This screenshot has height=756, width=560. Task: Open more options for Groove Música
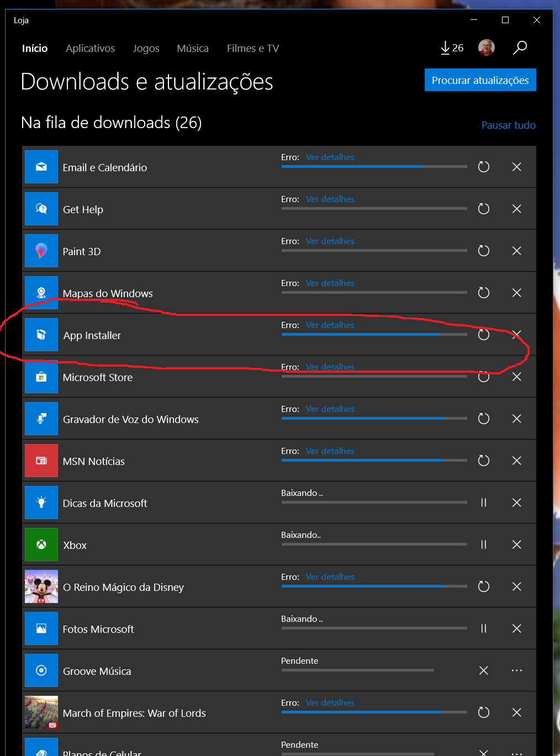[x=516, y=670]
